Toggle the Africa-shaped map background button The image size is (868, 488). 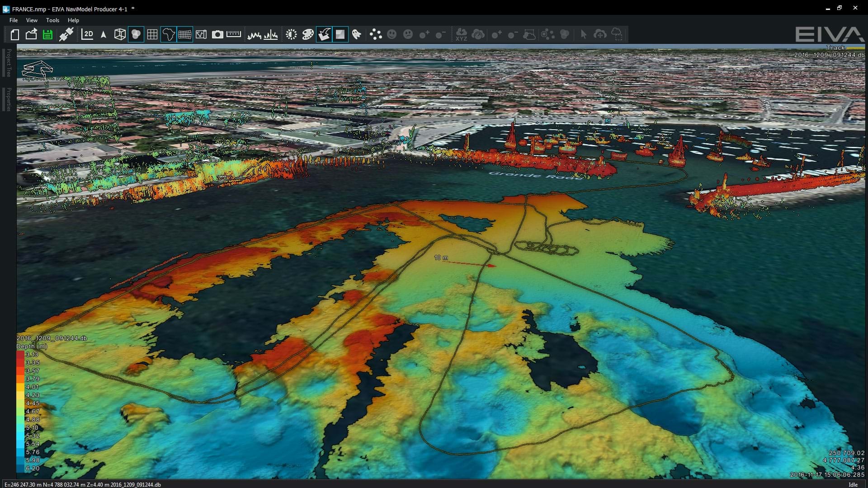(x=168, y=34)
